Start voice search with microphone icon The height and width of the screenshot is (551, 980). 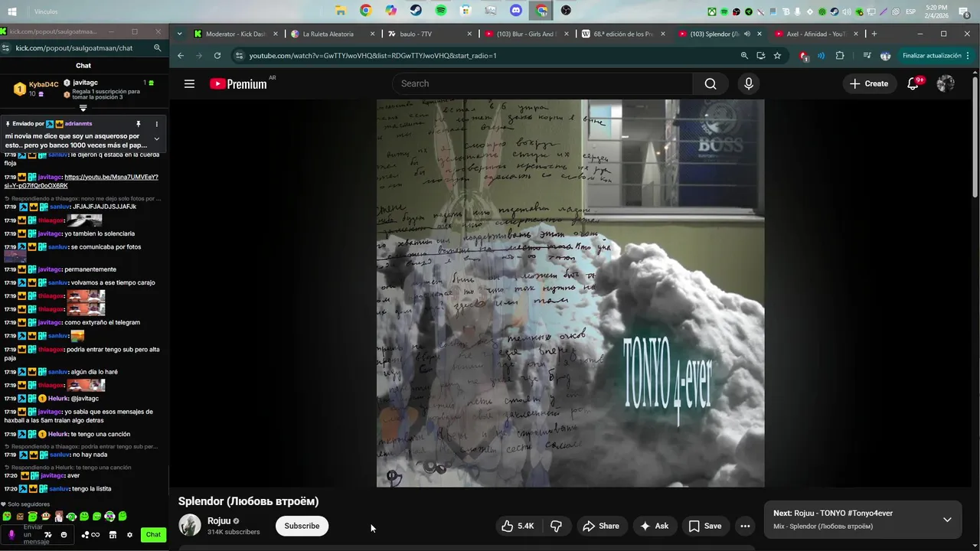click(x=749, y=84)
